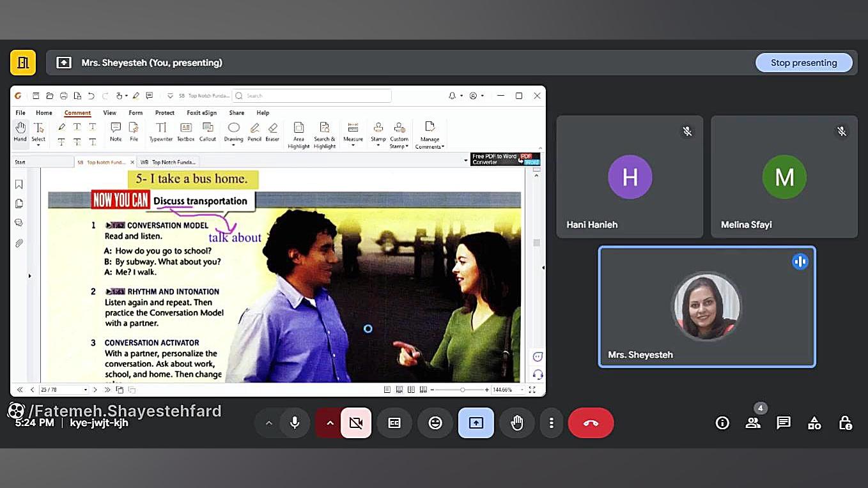Leave the call with the red button
The image size is (868, 488).
591,423
